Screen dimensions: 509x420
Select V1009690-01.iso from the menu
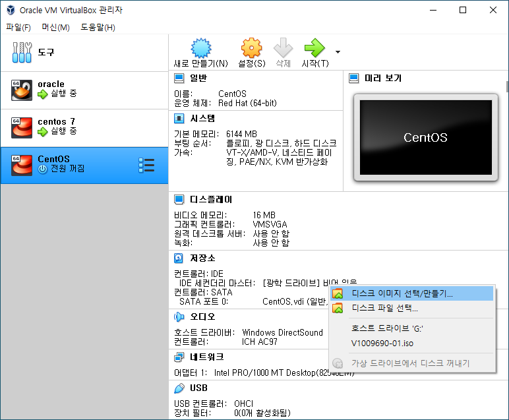click(412, 343)
